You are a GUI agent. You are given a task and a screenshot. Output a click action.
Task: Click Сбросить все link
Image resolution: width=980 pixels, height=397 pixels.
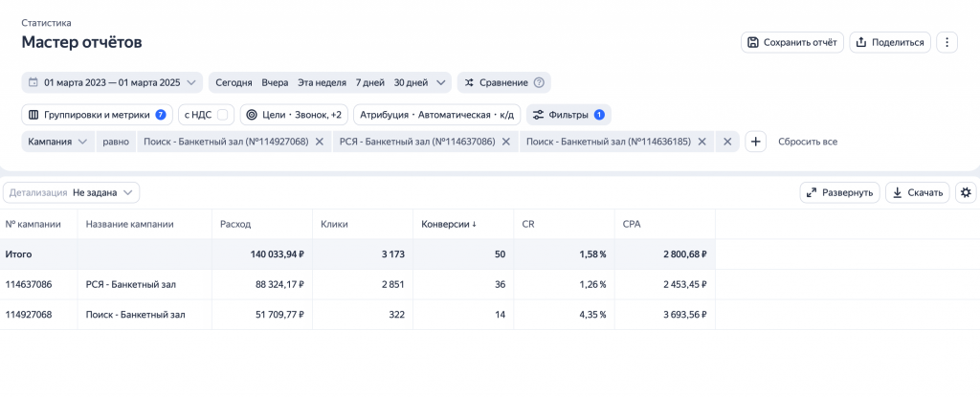point(808,142)
